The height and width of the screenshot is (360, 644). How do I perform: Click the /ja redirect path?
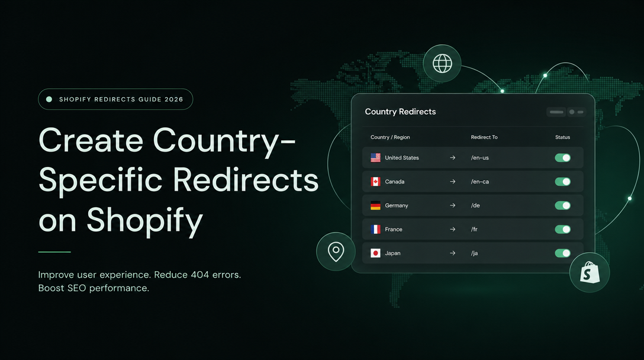474,253
